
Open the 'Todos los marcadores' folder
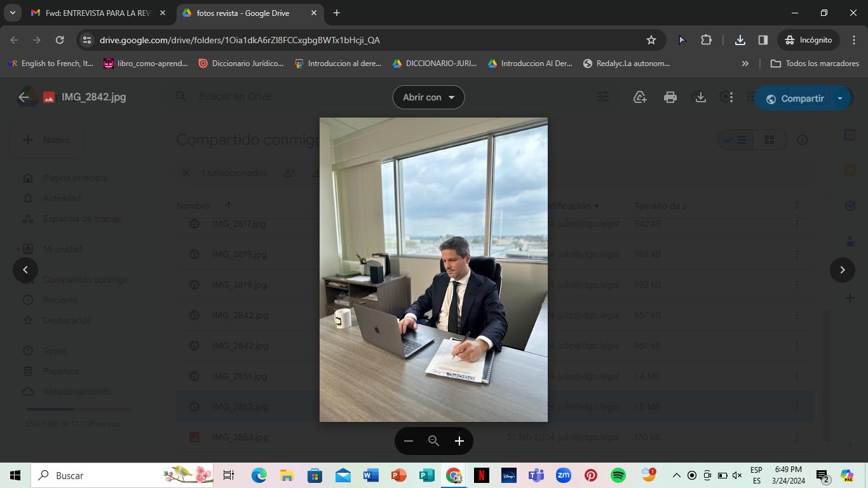coord(815,64)
